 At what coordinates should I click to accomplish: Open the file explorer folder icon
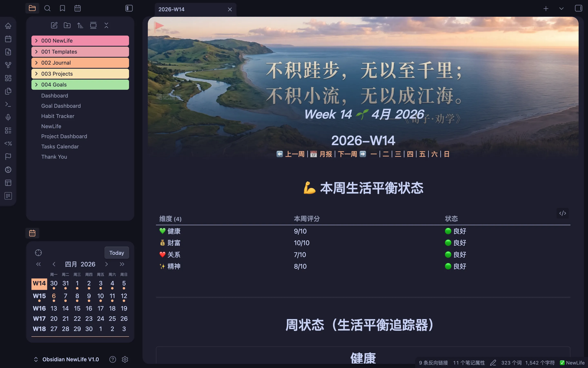(32, 8)
